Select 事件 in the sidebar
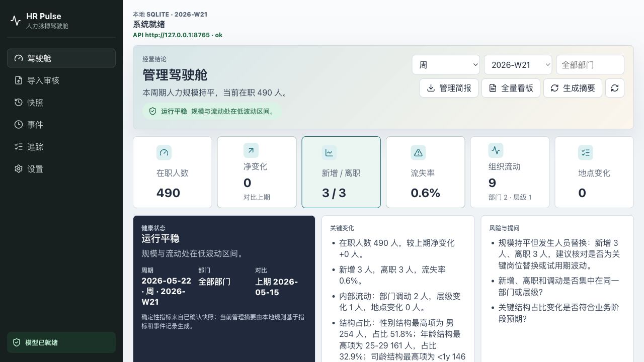Screen dimensions: 644x362 point(61,125)
